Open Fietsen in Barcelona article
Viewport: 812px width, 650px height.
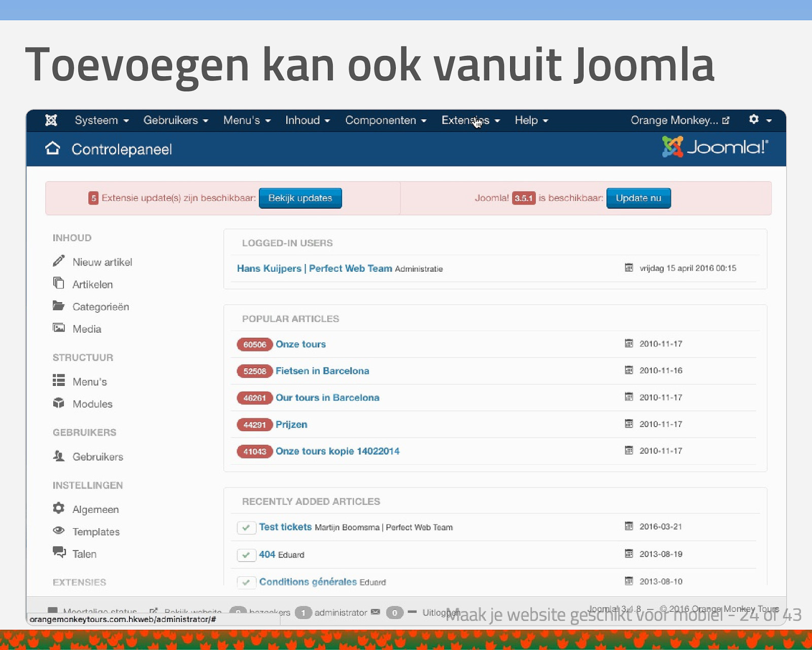[322, 371]
